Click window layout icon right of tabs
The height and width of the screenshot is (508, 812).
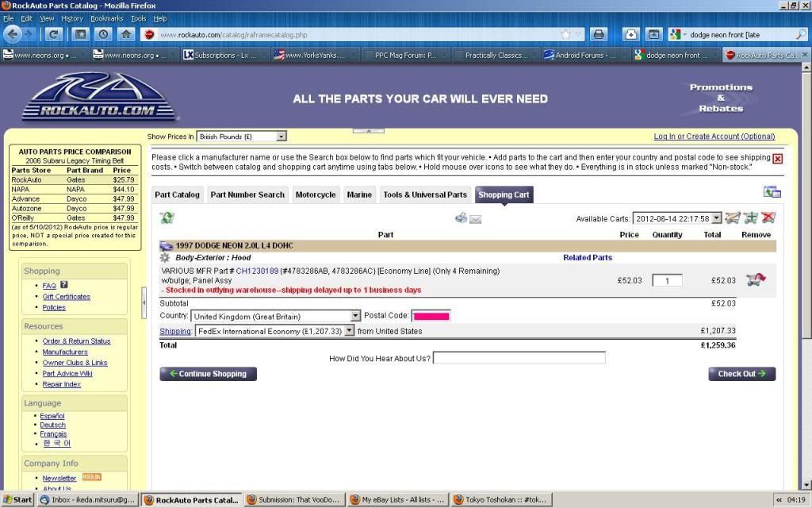tap(772, 192)
